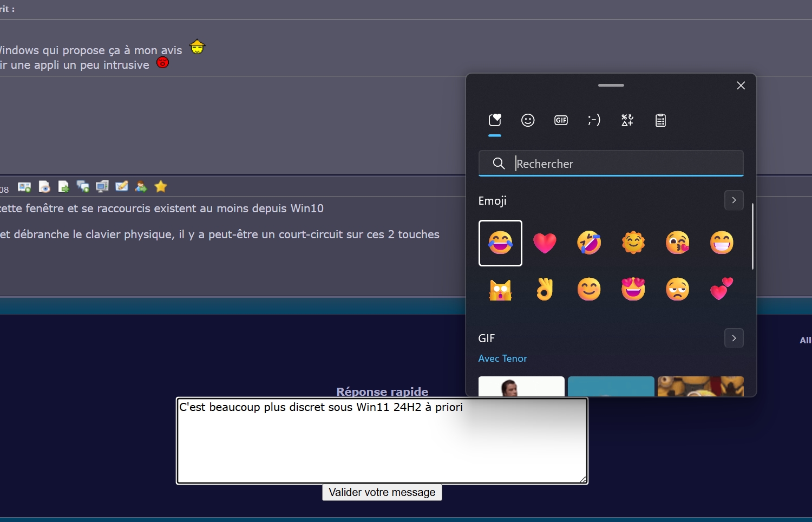Open the Clipboard history tab
Screen dimensions: 812x522
click(x=660, y=120)
